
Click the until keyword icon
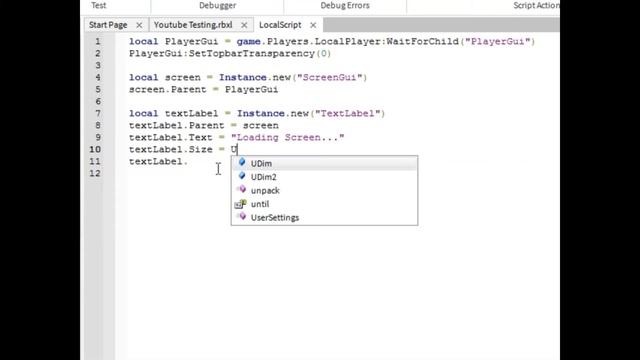click(240, 203)
